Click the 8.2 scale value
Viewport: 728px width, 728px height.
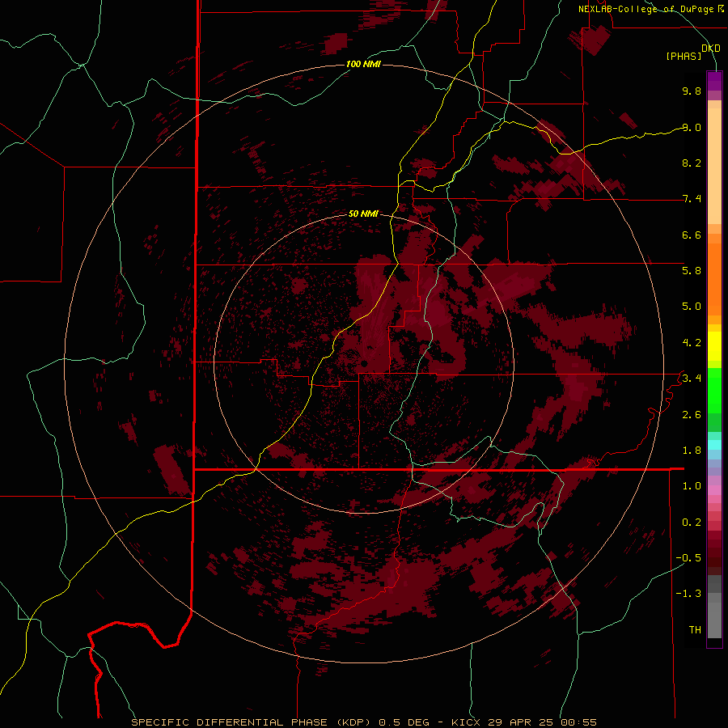click(x=692, y=163)
